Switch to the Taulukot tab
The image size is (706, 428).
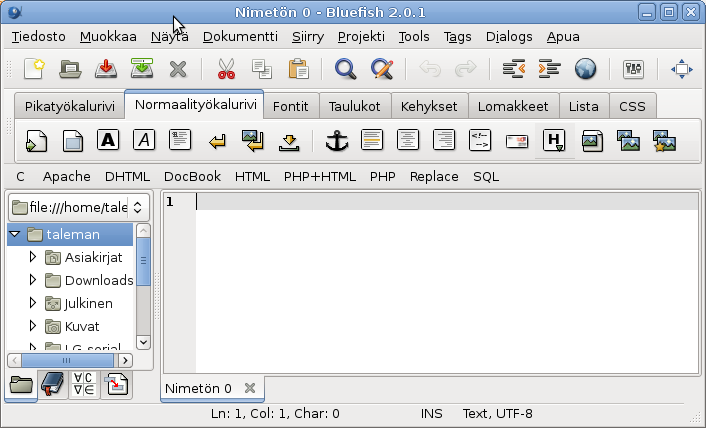coord(355,107)
